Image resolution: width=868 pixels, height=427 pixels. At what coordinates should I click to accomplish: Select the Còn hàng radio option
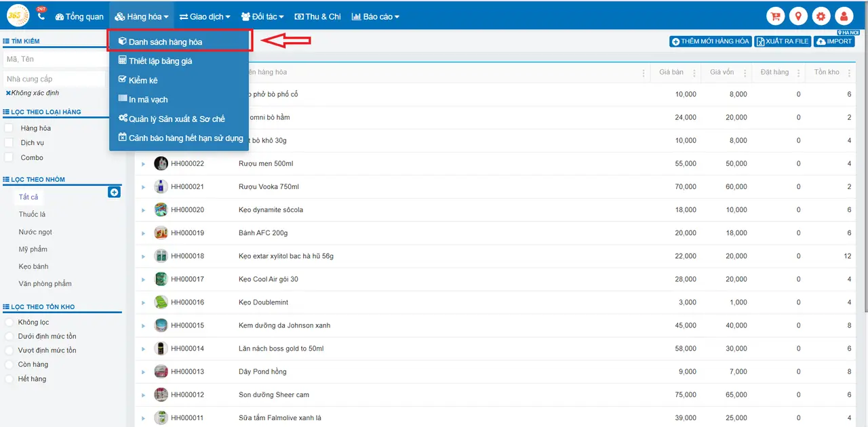[9, 365]
